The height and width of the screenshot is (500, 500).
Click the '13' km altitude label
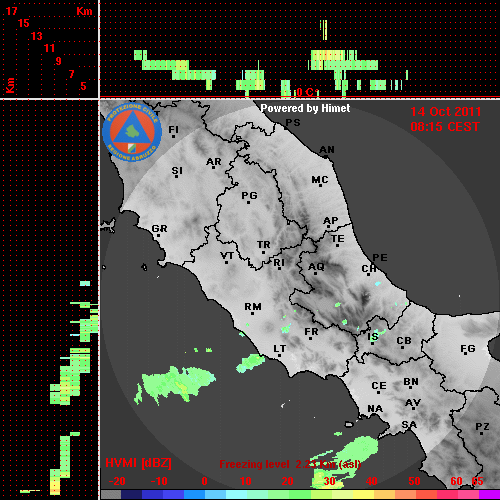click(x=37, y=36)
